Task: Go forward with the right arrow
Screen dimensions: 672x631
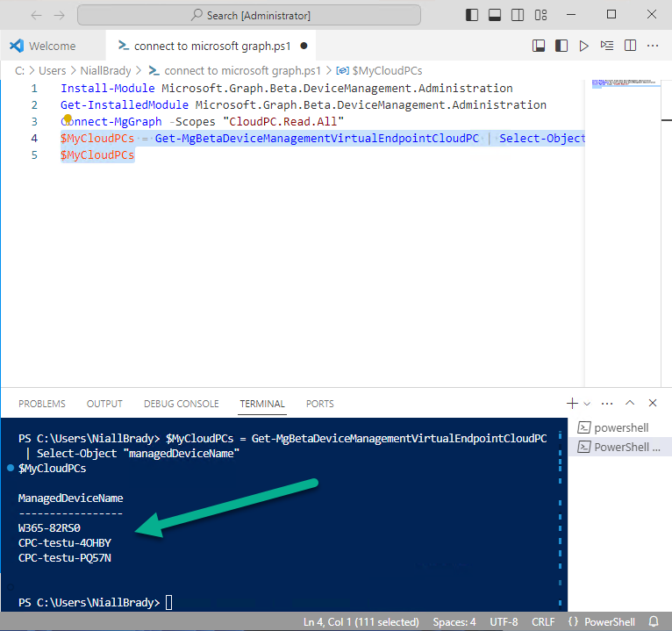Action: 59,16
